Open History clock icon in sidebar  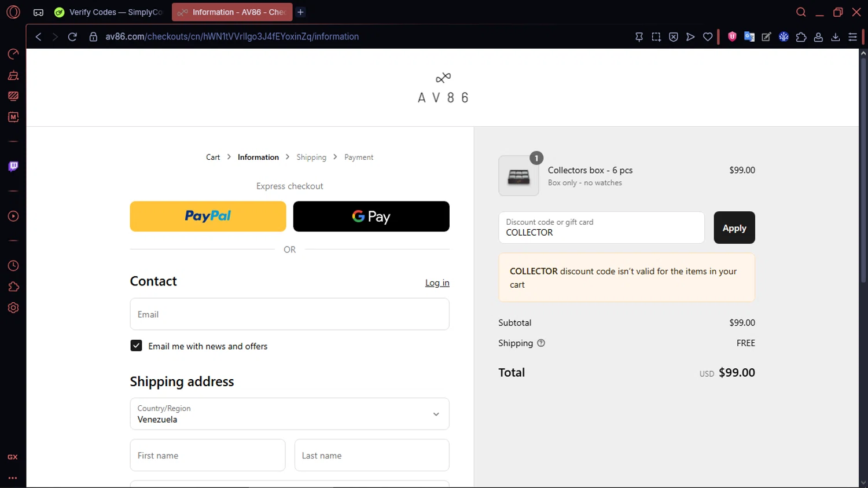tap(13, 266)
